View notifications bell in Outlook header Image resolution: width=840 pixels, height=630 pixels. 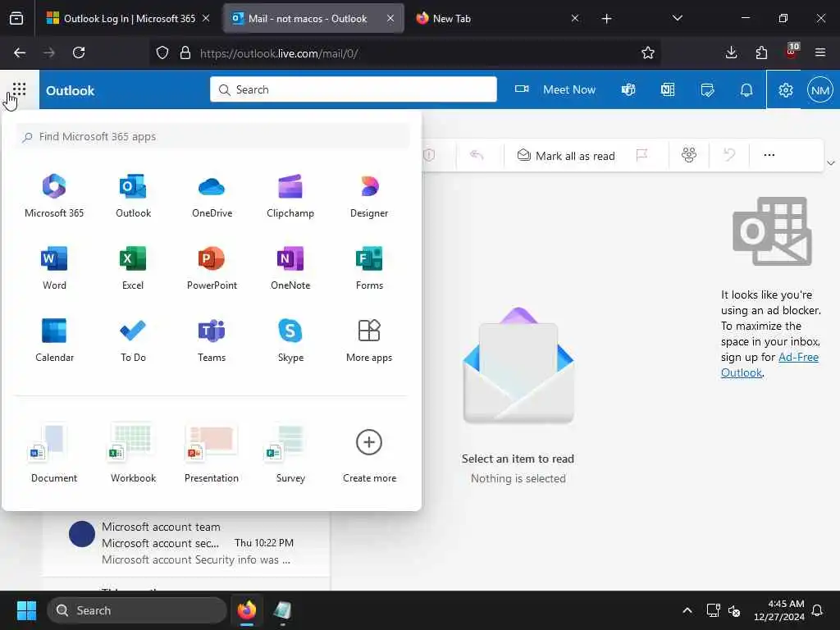coord(746,89)
